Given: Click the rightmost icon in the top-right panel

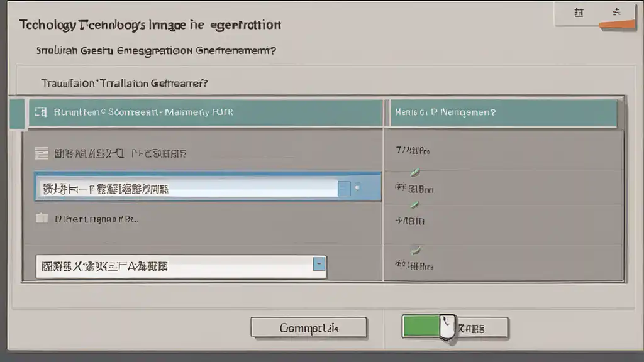Looking at the screenshot, I should (616, 11).
